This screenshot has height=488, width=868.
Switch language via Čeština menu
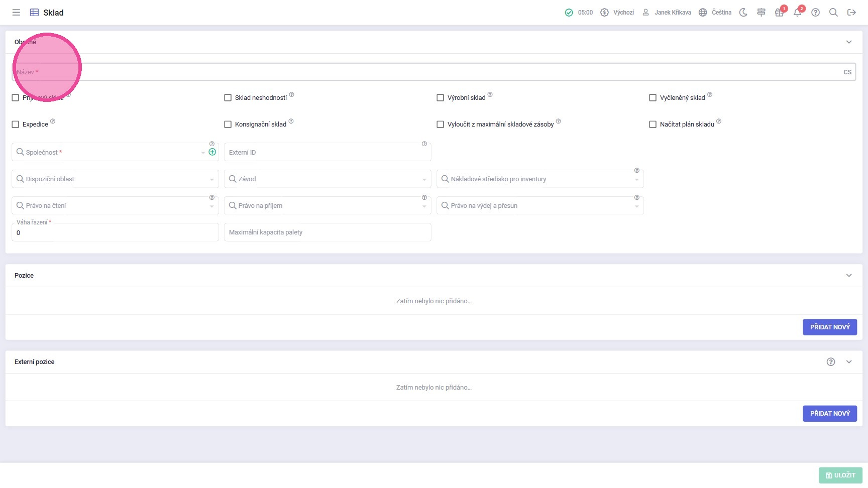(715, 13)
